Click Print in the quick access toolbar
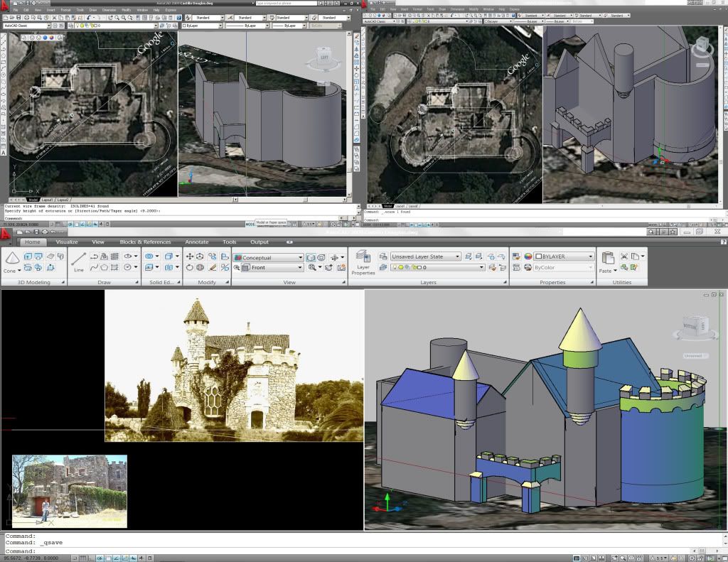The width and height of the screenshot is (728, 562). tap(45, 232)
